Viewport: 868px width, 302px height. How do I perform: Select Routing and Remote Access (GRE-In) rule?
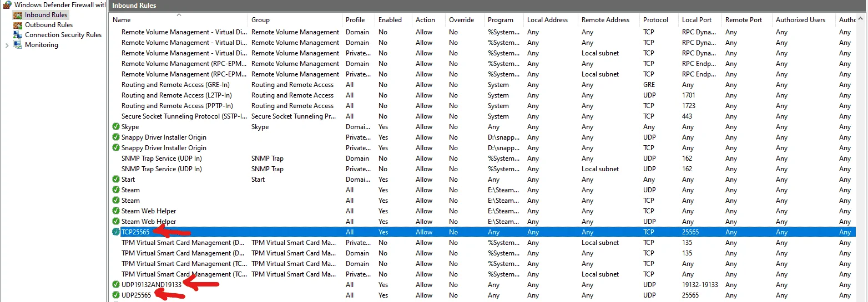175,85
